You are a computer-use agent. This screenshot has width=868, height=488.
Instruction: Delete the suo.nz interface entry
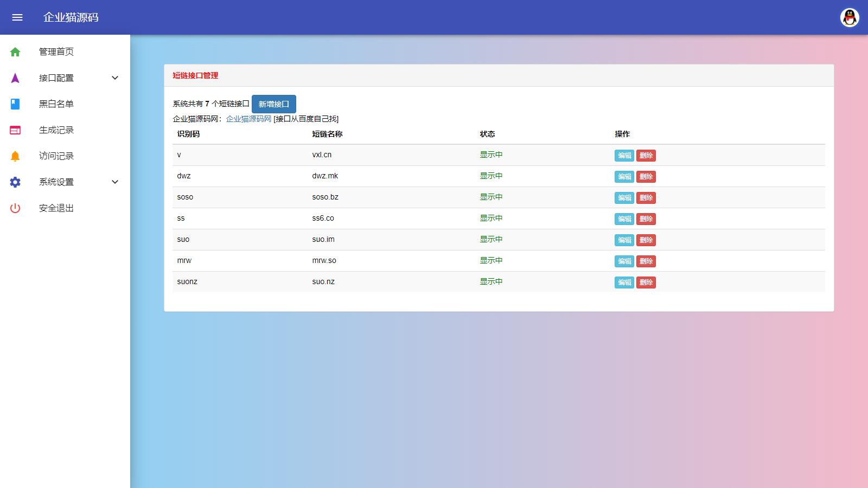[646, 282]
